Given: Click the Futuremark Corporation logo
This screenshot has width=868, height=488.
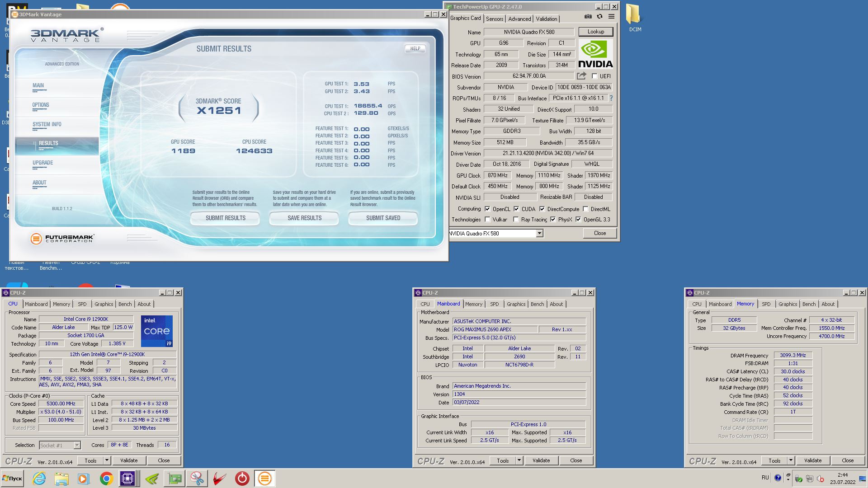Looking at the screenshot, I should coord(62,239).
